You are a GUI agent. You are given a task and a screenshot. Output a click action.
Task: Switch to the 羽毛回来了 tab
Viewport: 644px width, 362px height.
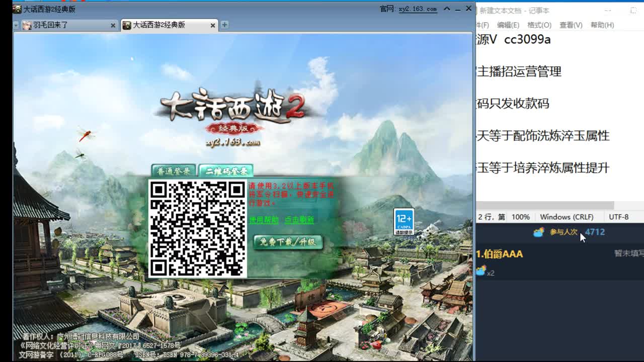(69, 25)
